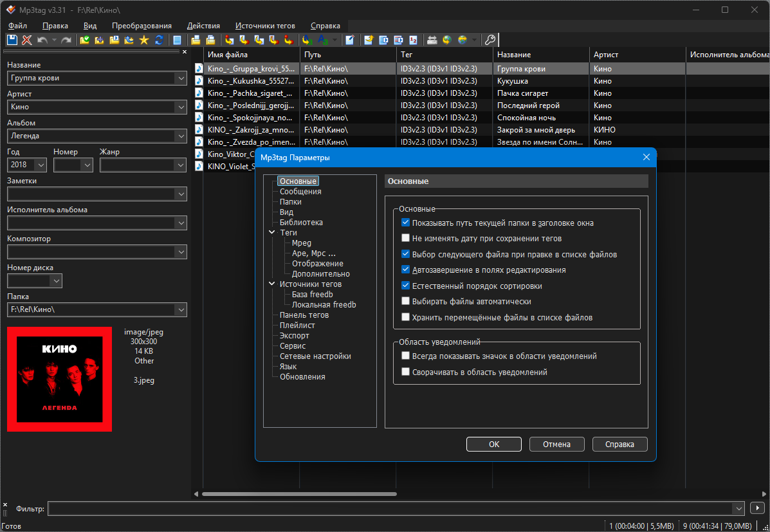
Task: Open the Альбом dropdown showing 'Легенда'
Action: pyautogui.click(x=181, y=136)
